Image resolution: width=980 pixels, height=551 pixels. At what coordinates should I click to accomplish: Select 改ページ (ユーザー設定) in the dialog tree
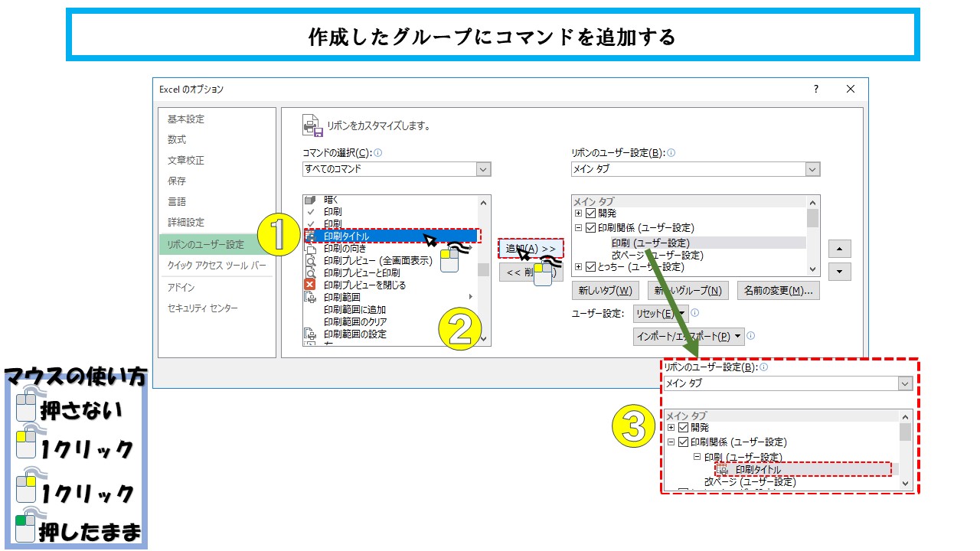tap(658, 255)
